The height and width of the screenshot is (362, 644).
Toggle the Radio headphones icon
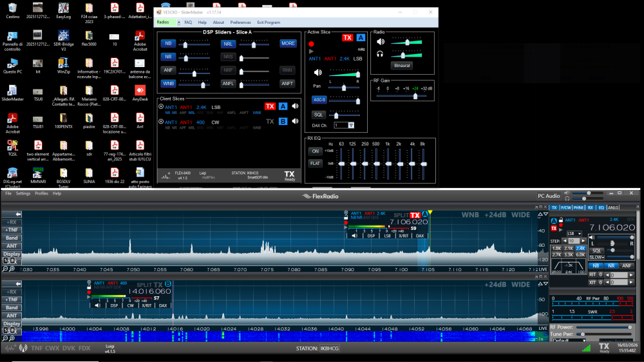pos(380,54)
